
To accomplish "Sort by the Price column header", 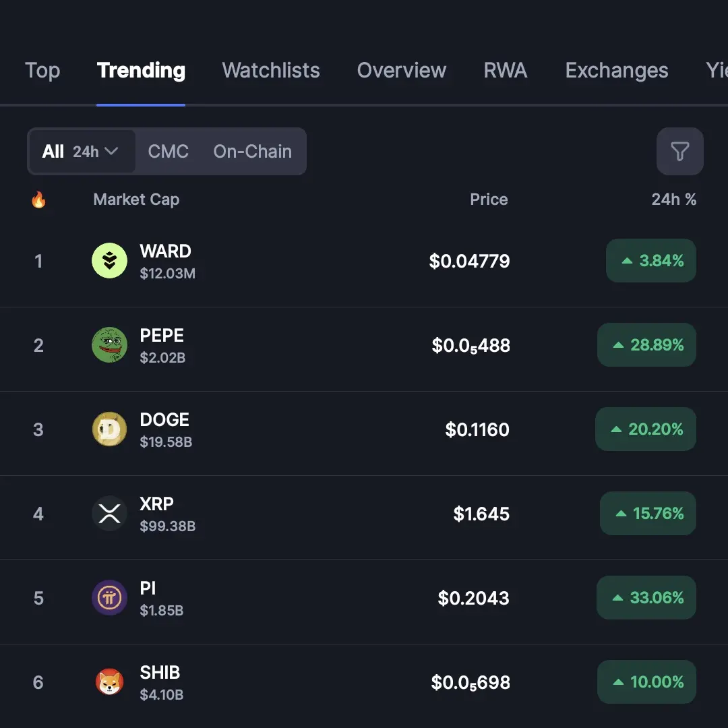I will [x=489, y=200].
